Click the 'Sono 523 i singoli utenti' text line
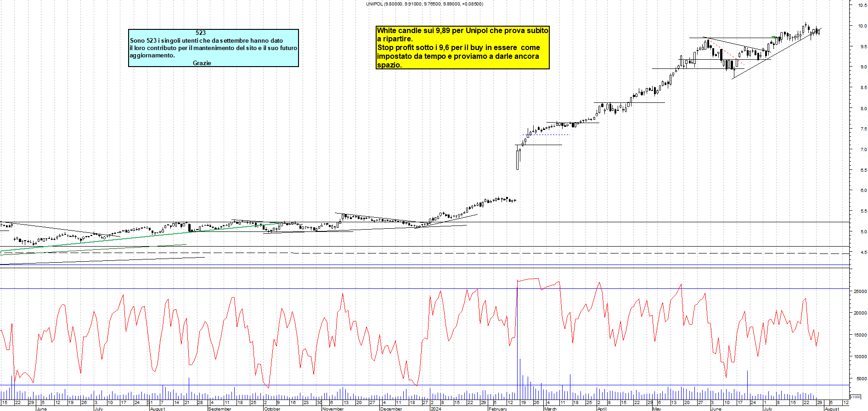This screenshot has width=868, height=411. pos(206,40)
